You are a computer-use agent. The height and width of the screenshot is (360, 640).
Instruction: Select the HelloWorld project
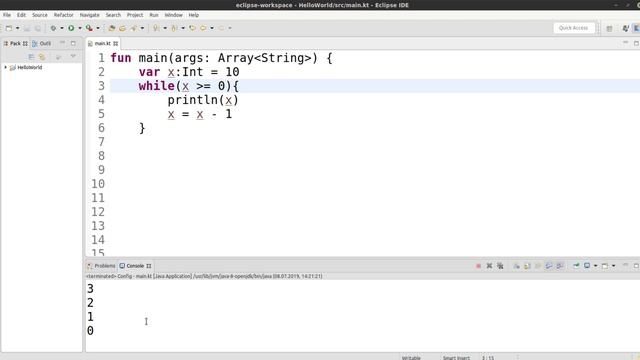(x=29, y=67)
